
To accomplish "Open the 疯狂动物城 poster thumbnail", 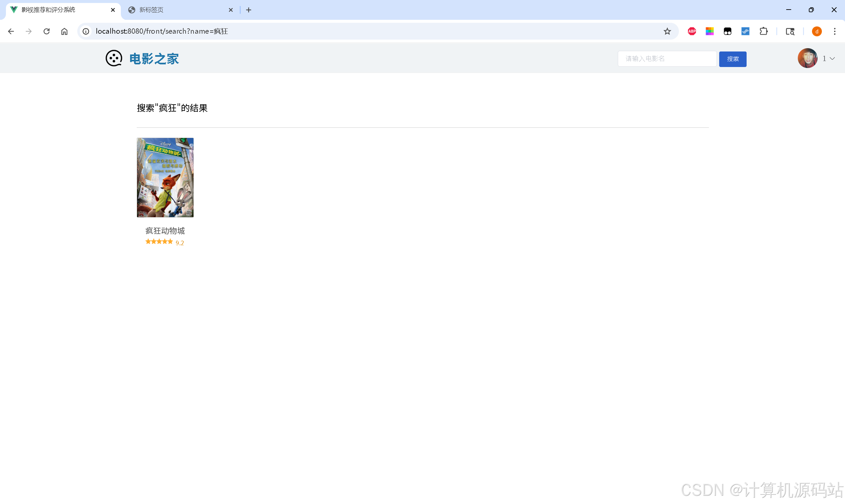I will coord(165,177).
